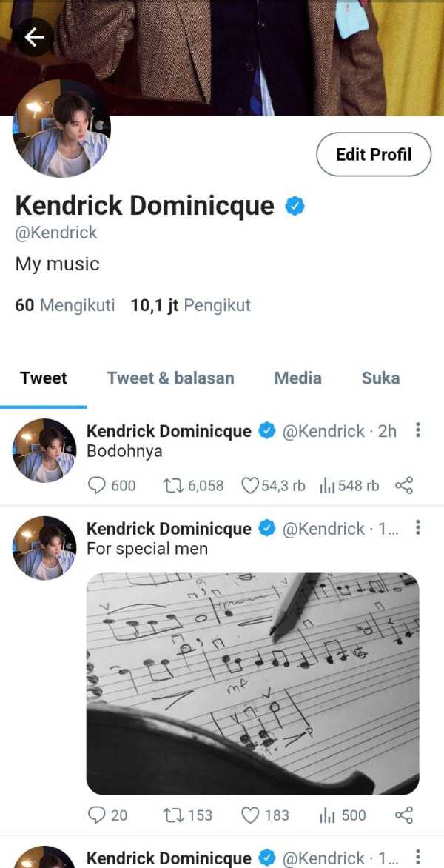444x868 pixels.
Task: Tap the back arrow icon
Action: point(34,37)
